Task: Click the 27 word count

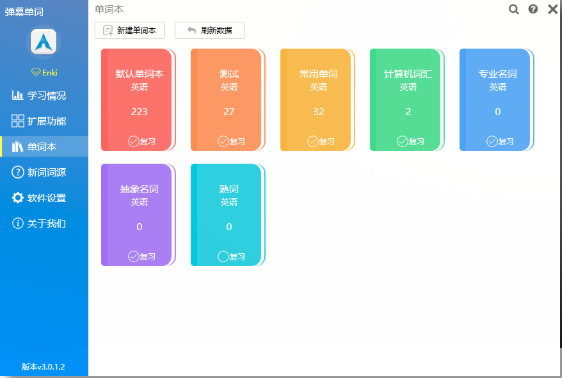Action: [229, 112]
